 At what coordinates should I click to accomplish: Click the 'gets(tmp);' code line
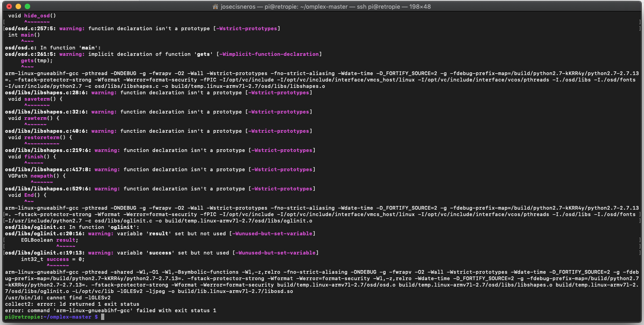click(x=37, y=60)
